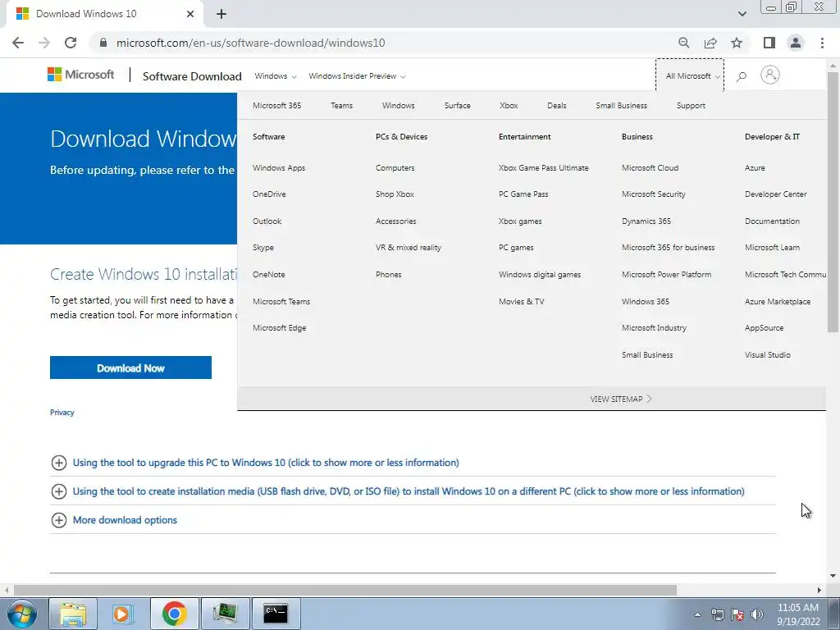This screenshot has width=840, height=630.
Task: Click the share page icon
Action: 710,43
